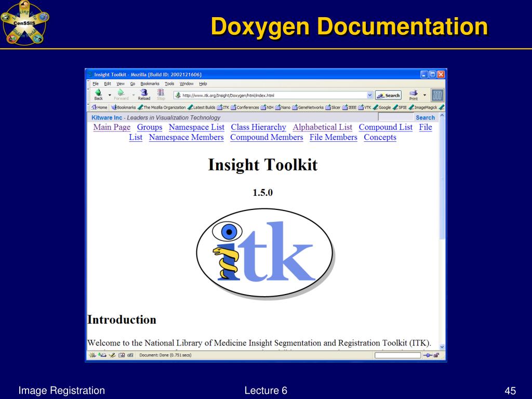The image size is (532, 399).
Task: Open the GeneNetworks bookmark folder
Action: 308,107
